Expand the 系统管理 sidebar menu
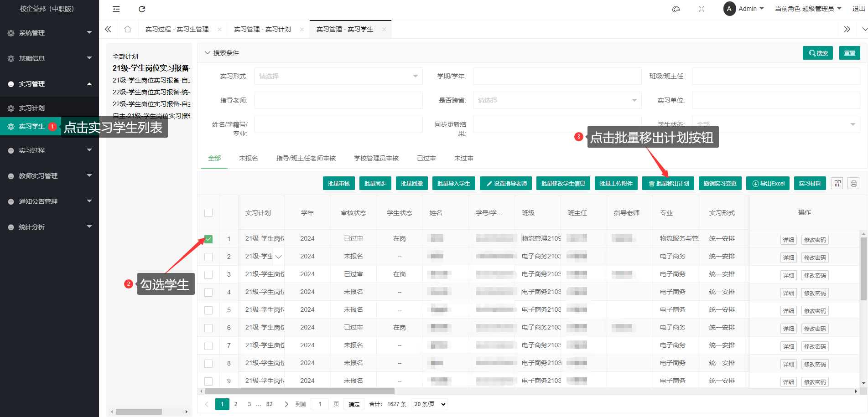This screenshot has width=868, height=417. [x=49, y=33]
